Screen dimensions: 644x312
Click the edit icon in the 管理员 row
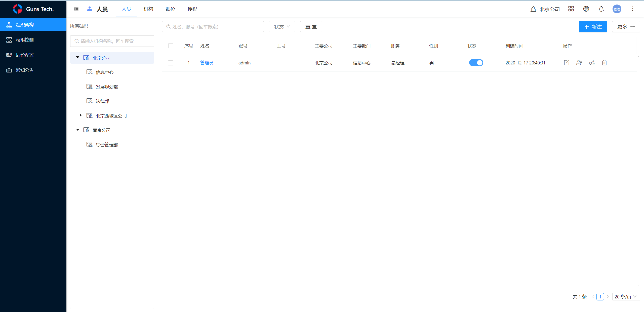567,63
